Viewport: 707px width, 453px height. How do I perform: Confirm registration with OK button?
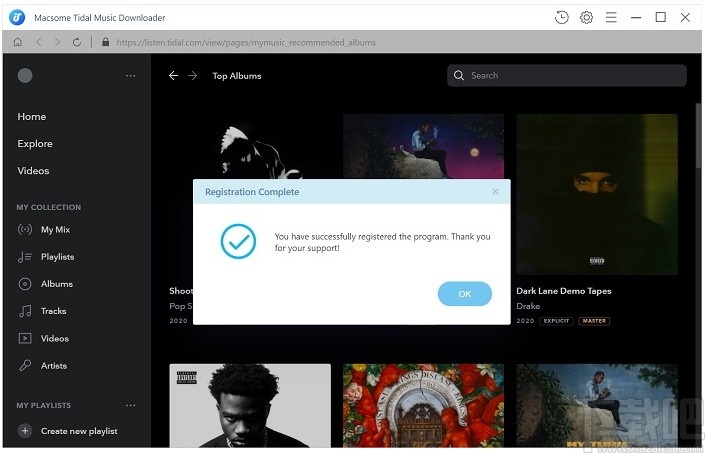(x=464, y=294)
